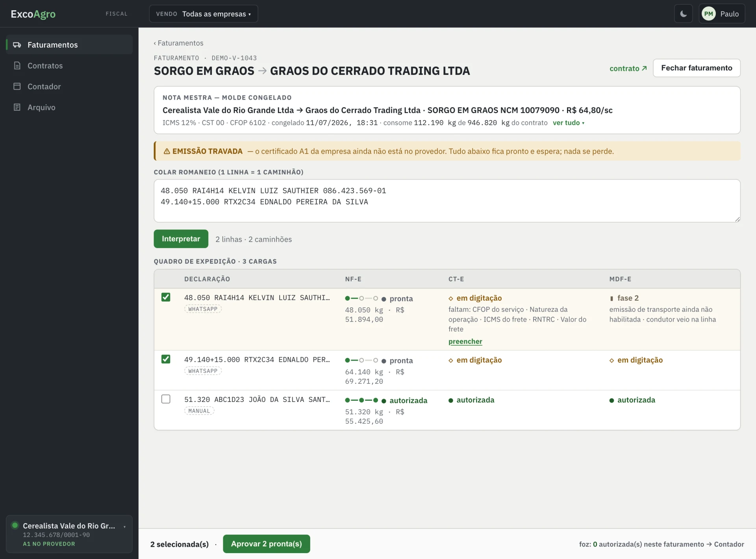Image resolution: width=756 pixels, height=559 pixels.
Task: Click the MDF-E column header
Action: click(x=620, y=279)
